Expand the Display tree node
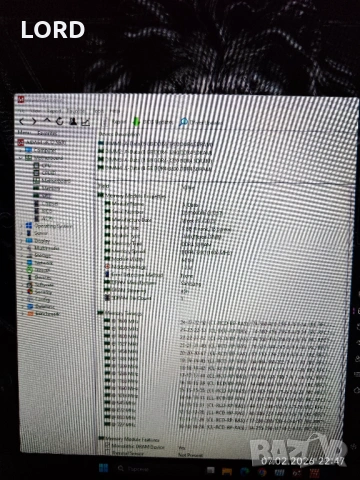360x480 pixels. click(22, 241)
